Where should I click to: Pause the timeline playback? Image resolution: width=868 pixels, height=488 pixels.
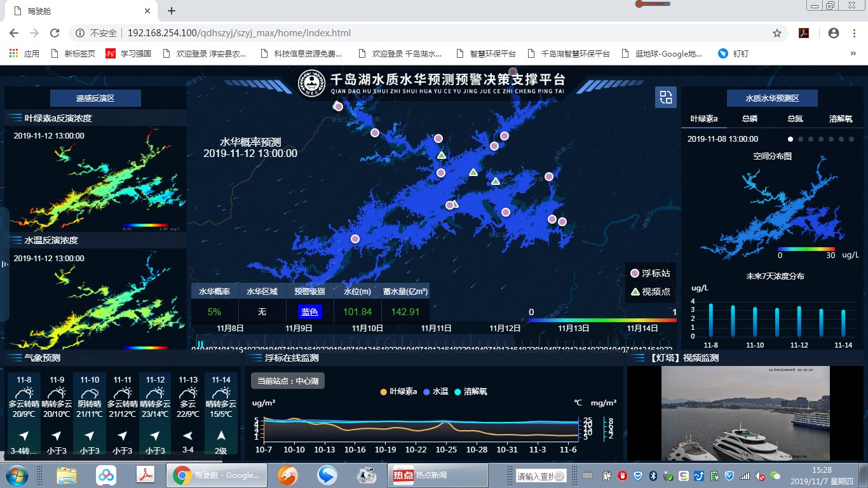(x=200, y=344)
